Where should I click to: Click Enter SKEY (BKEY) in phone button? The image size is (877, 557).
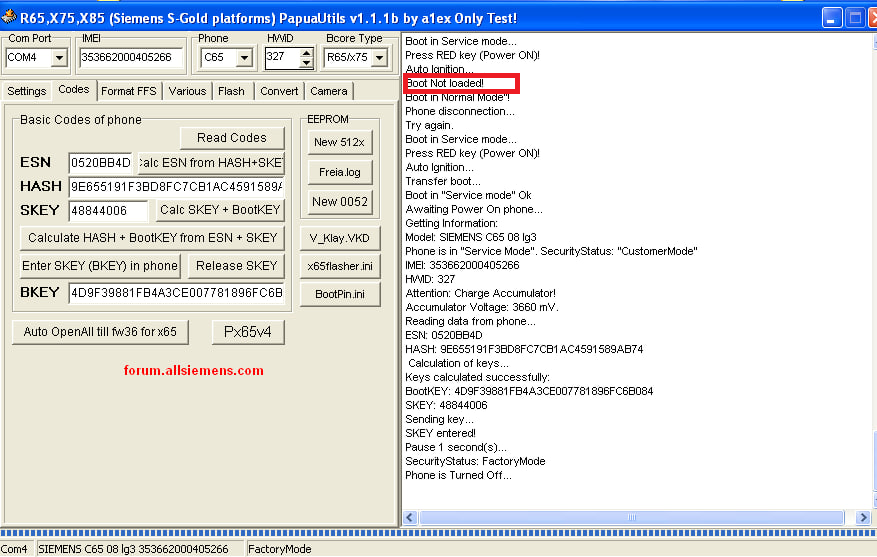coord(100,266)
